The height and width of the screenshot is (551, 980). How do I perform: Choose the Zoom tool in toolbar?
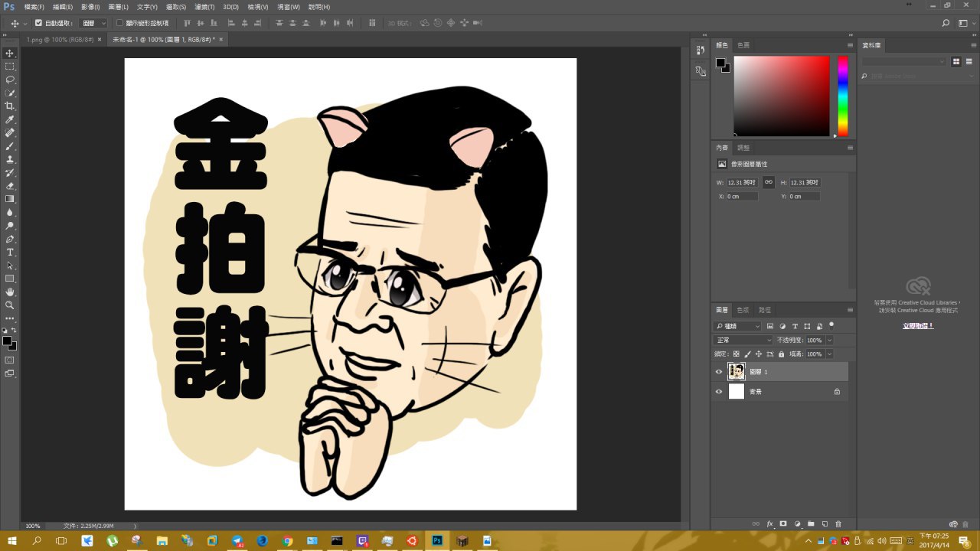pyautogui.click(x=10, y=305)
